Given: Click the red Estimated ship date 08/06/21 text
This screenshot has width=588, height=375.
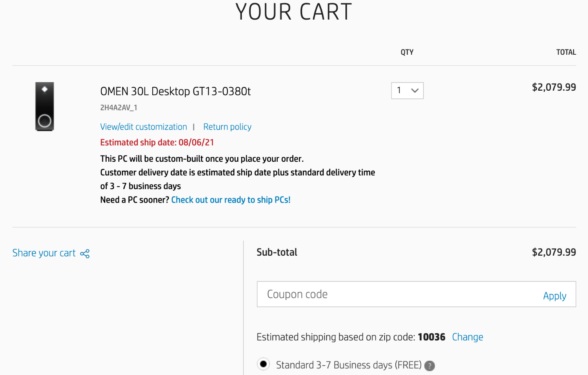Looking at the screenshot, I should click(x=157, y=143).
